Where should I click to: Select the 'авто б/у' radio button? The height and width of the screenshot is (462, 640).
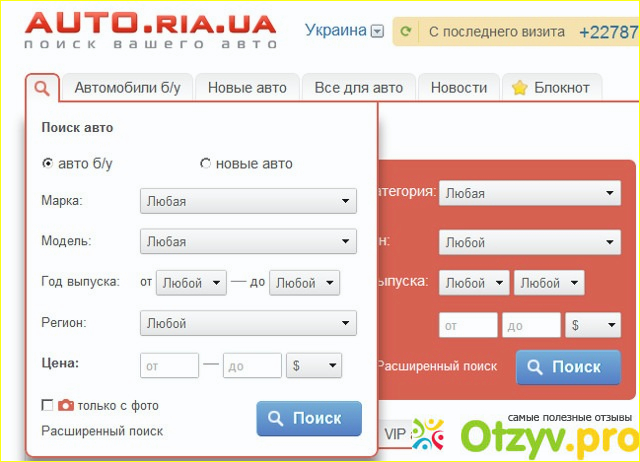coord(48,164)
